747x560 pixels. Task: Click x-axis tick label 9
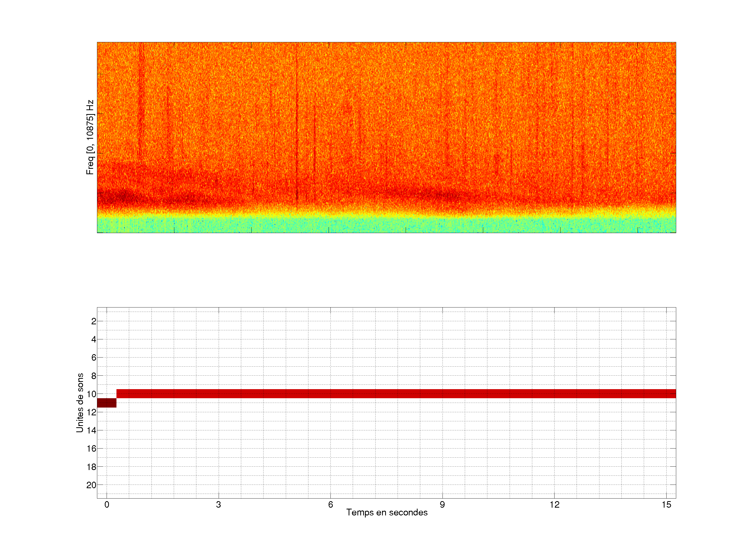click(442, 505)
